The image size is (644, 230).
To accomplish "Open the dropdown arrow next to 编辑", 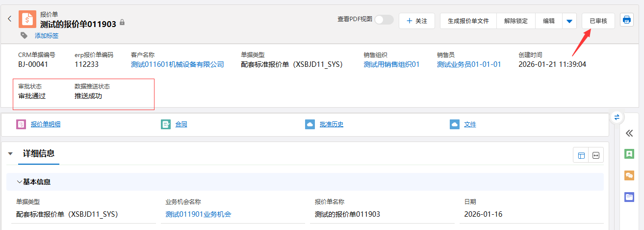I will 569,21.
